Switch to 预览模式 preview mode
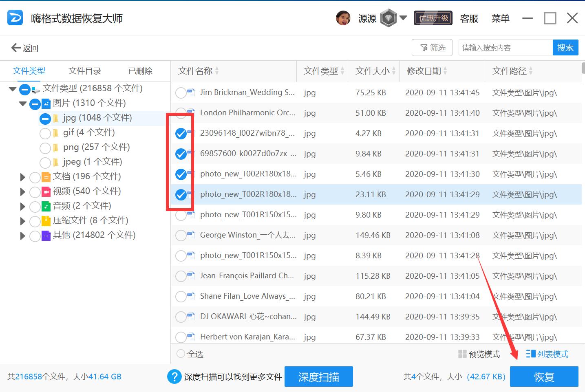The width and height of the screenshot is (585, 392). 479,354
